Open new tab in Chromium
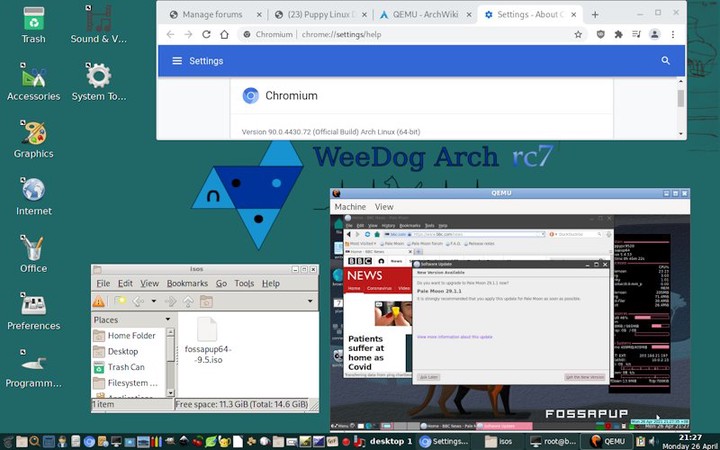The width and height of the screenshot is (720, 450). tap(595, 15)
